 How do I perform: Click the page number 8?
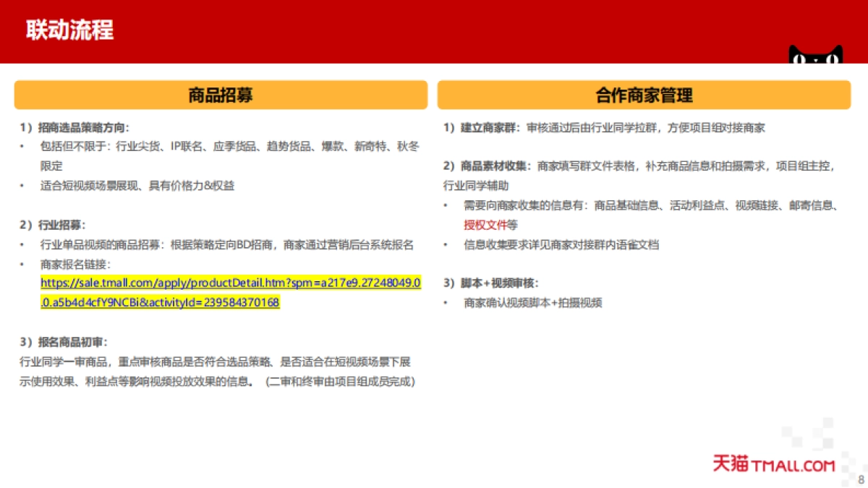pos(860,480)
